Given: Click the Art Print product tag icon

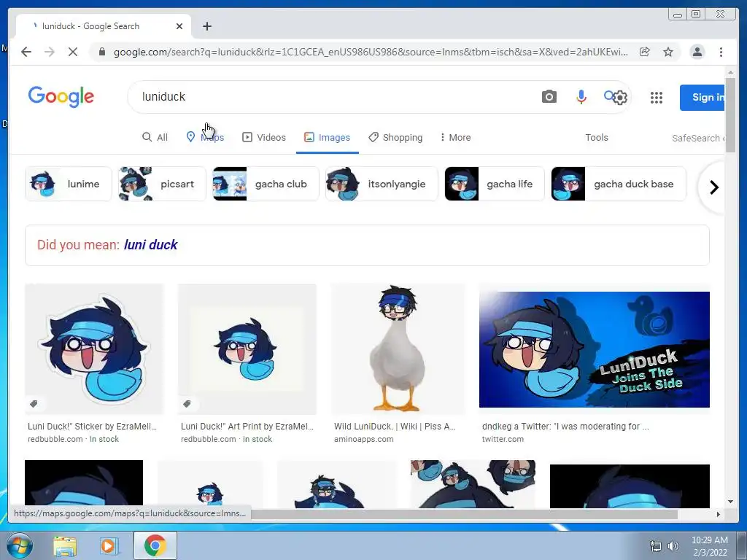Looking at the screenshot, I should click(x=187, y=404).
